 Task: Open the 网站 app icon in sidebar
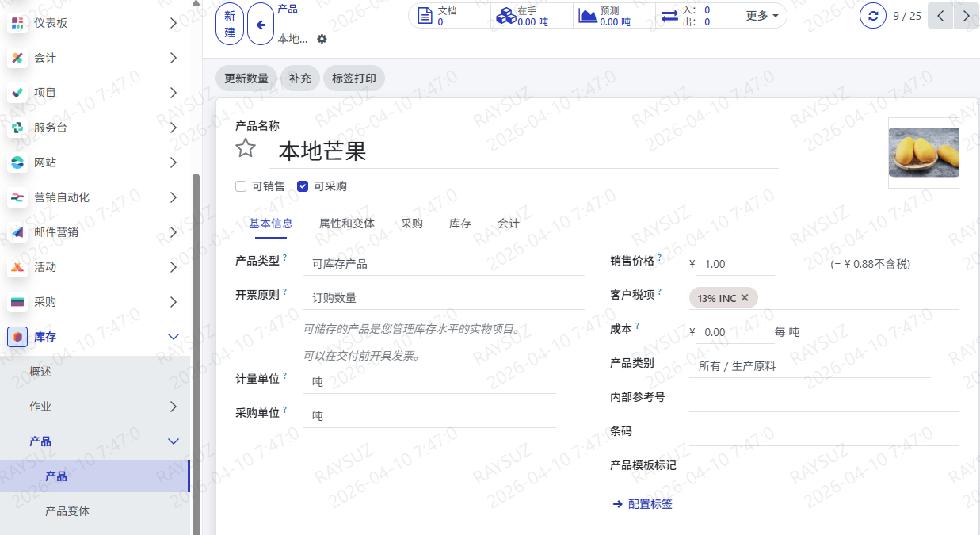click(x=17, y=162)
